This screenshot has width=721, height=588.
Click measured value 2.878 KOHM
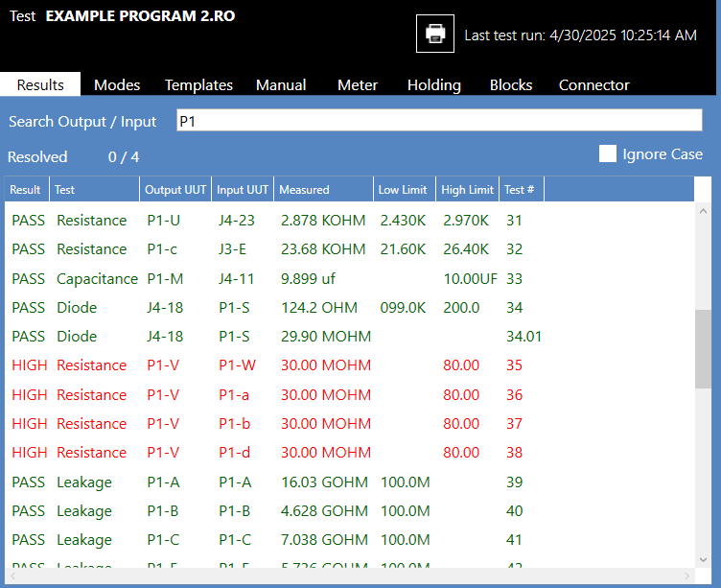(323, 221)
